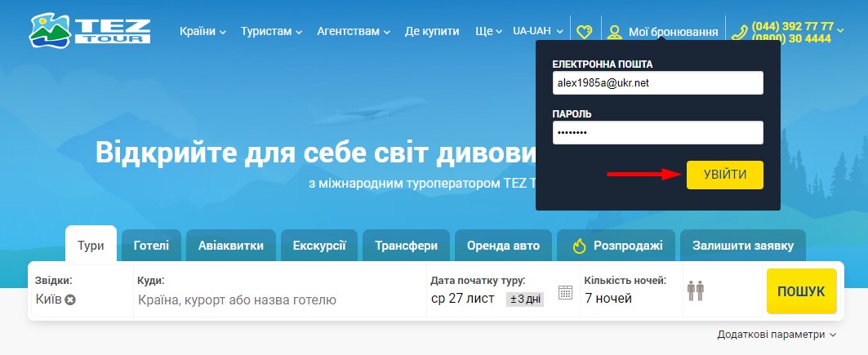The height and width of the screenshot is (355, 868).
Task: Switch to the Екскурсії tab
Action: (319, 246)
